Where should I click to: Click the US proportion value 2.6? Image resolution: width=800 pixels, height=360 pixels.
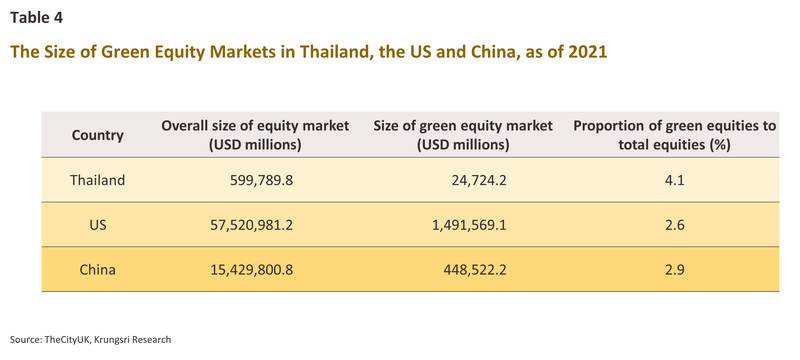(x=674, y=225)
